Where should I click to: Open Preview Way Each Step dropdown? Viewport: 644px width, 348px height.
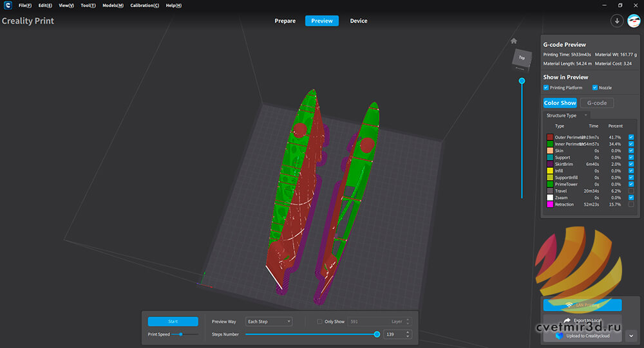point(269,322)
